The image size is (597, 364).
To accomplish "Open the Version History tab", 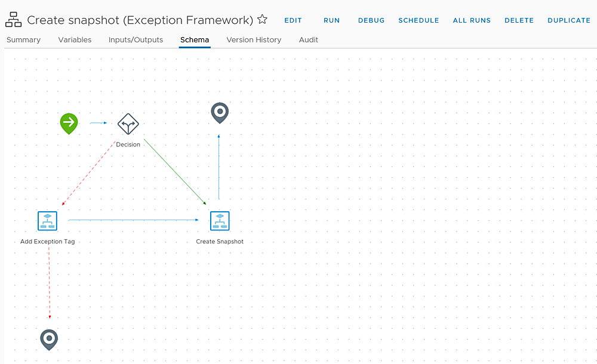I will (x=254, y=39).
